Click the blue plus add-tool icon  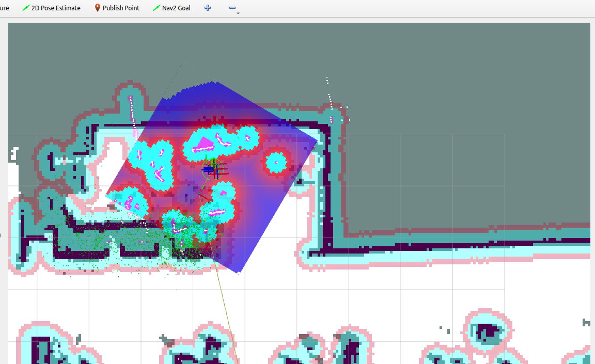pyautogui.click(x=208, y=8)
